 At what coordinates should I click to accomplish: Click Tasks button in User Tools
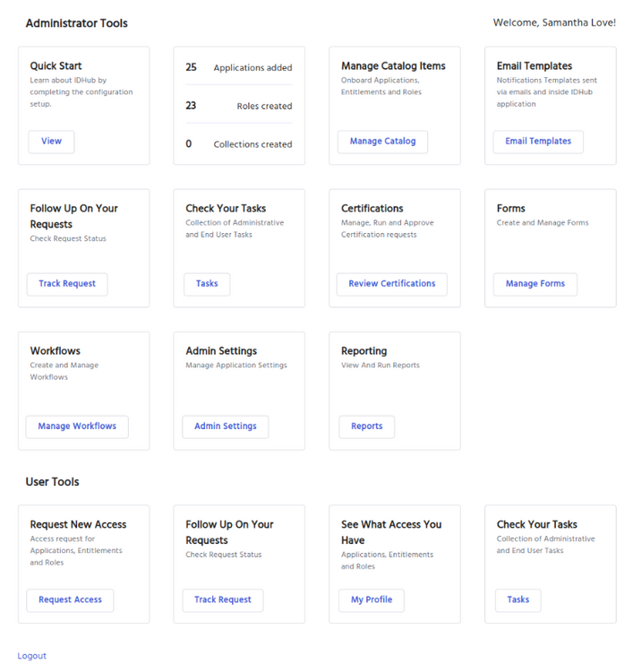518,600
